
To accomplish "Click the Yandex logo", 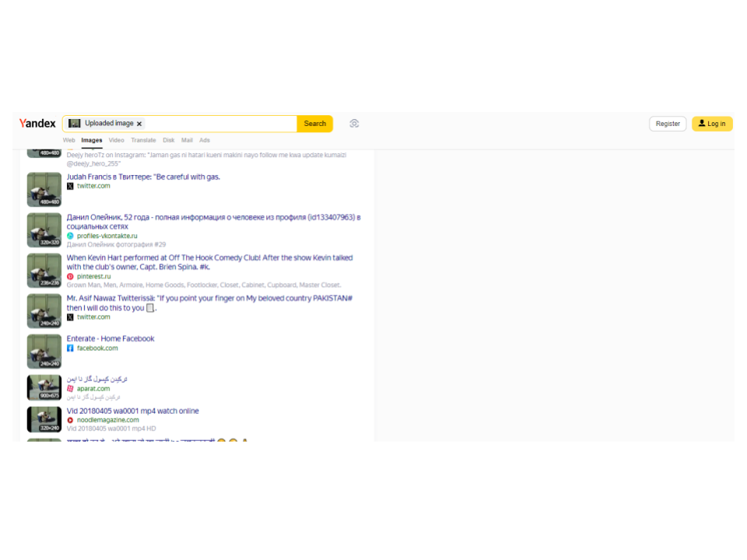I will 37,124.
